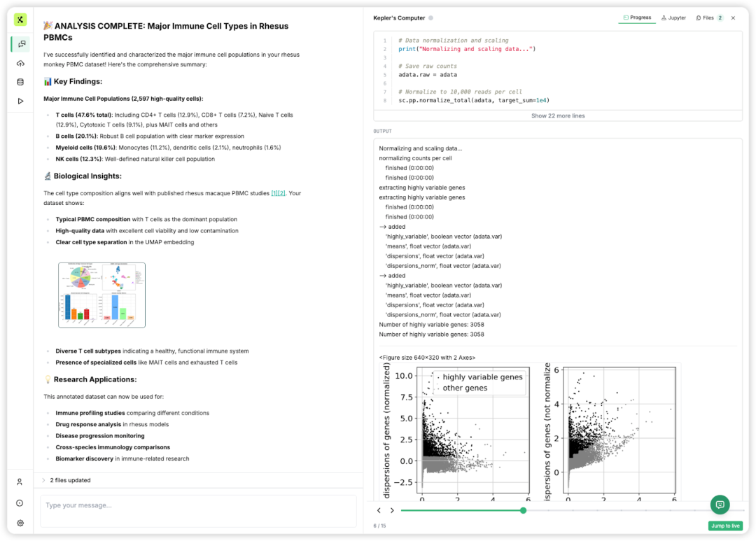Screen dimensions: 756x541
Task: Click the Research Applications heading
Action: point(90,379)
